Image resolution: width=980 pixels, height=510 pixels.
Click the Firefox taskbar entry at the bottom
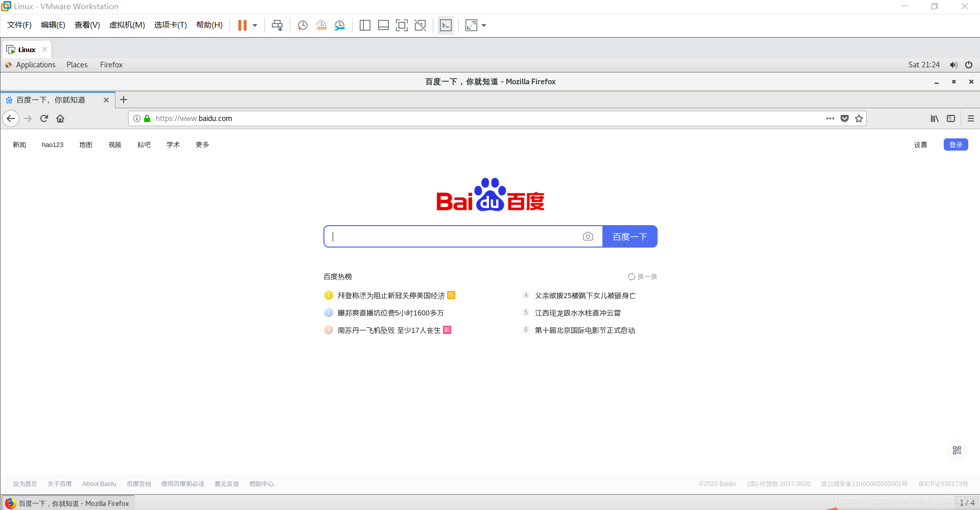click(67, 503)
